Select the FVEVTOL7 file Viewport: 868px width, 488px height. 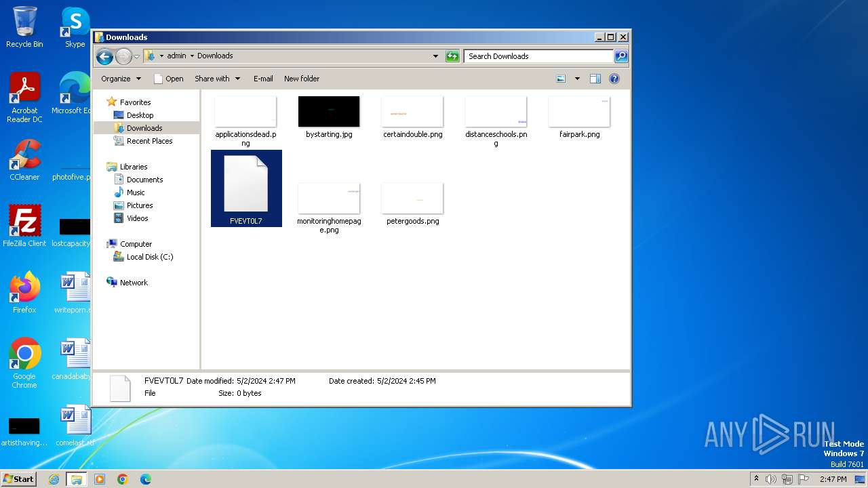(246, 188)
